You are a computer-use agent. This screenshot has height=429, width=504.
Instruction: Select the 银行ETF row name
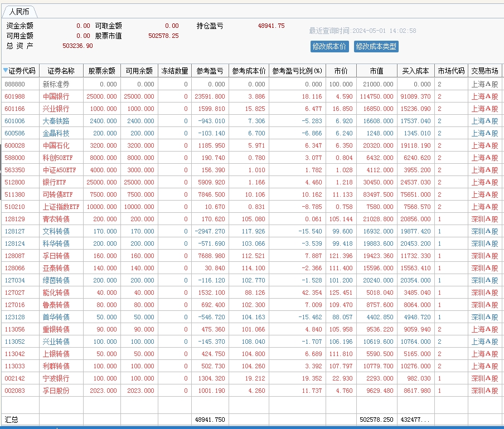click(x=54, y=182)
